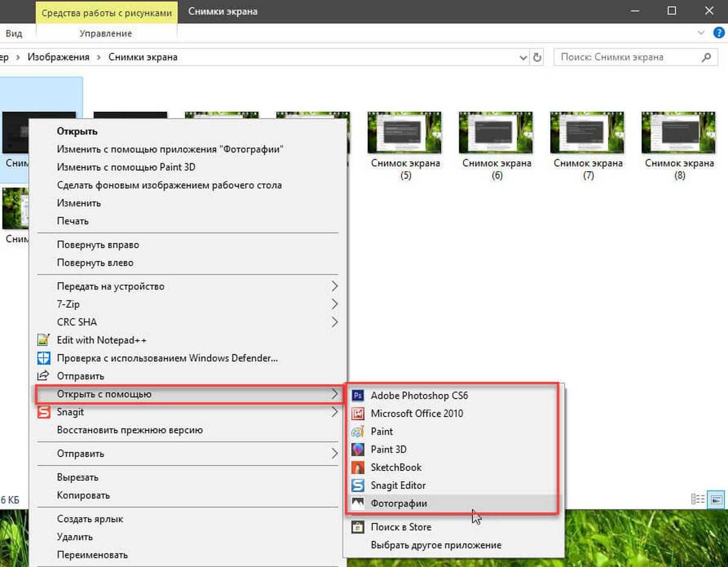Image resolution: width=728 pixels, height=567 pixels.
Task: Select Повернуть вправо from context menu
Action: coord(98,245)
